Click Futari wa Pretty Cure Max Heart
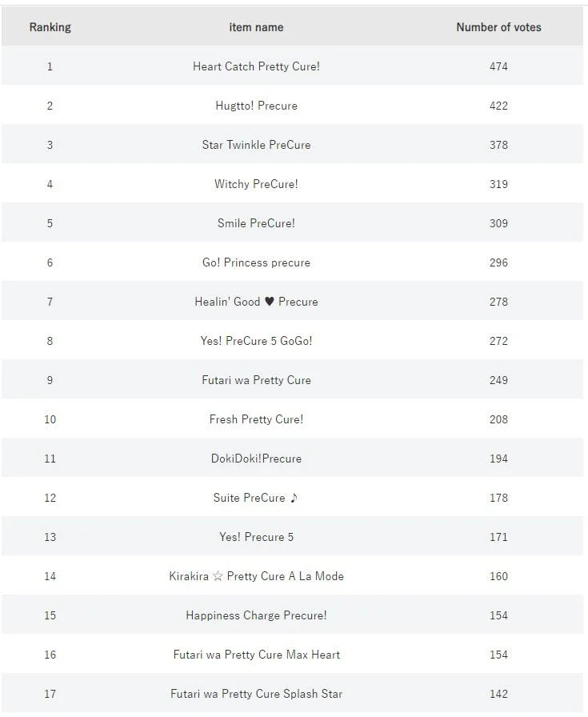588x717 pixels. (x=256, y=655)
